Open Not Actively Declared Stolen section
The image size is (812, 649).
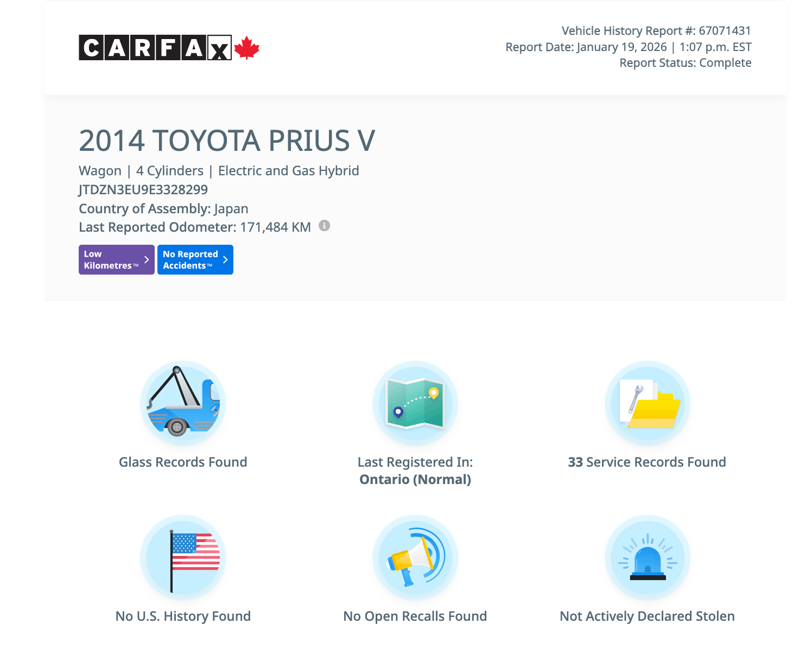(x=647, y=616)
